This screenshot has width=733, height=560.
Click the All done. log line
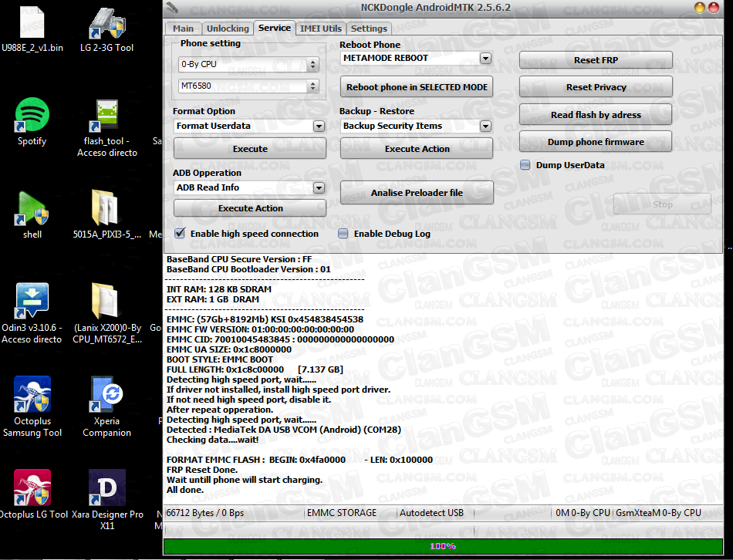point(185,489)
